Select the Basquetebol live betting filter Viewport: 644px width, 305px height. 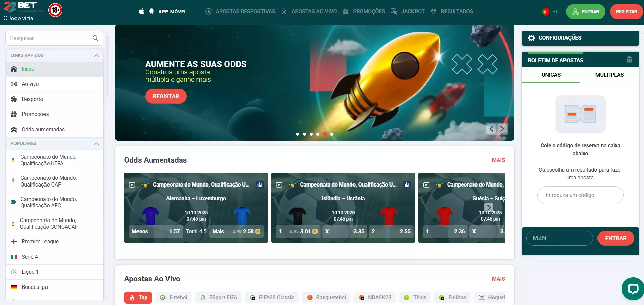tap(327, 298)
